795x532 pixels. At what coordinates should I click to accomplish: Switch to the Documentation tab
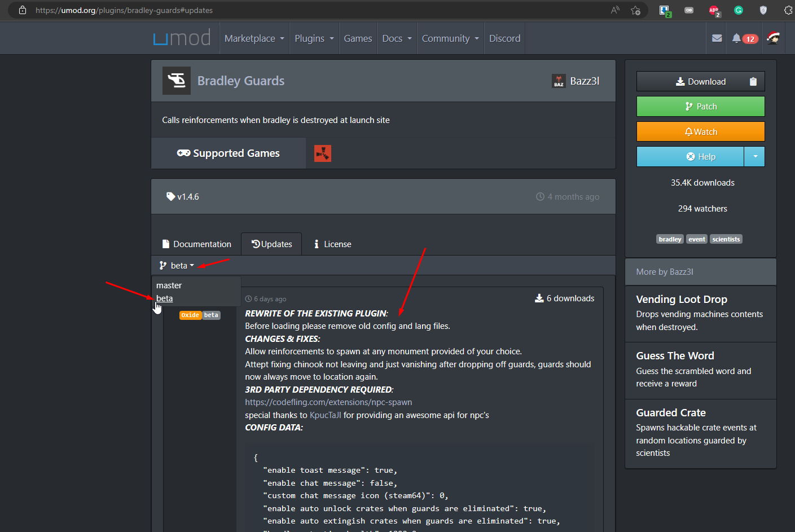tap(196, 244)
